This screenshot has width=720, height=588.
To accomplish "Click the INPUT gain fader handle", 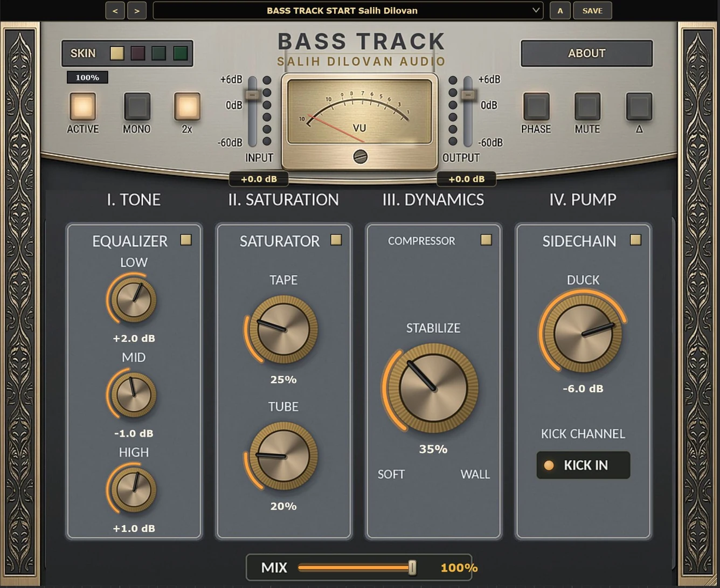I will (x=252, y=95).
